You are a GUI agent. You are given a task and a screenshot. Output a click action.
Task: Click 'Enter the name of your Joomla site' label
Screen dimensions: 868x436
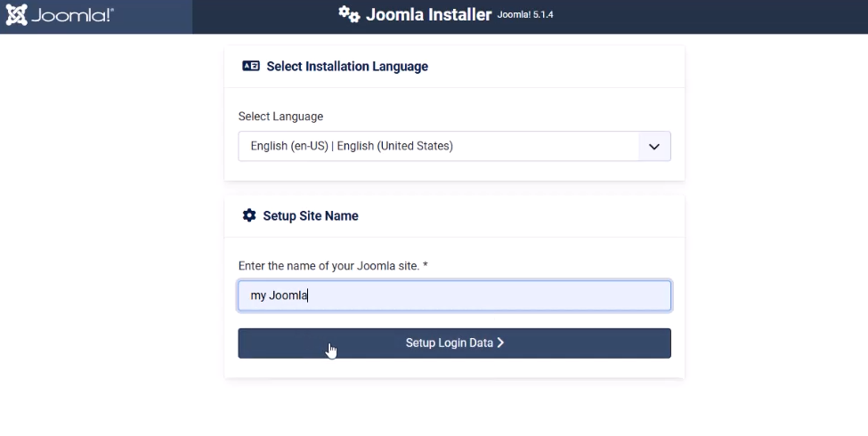333,265
